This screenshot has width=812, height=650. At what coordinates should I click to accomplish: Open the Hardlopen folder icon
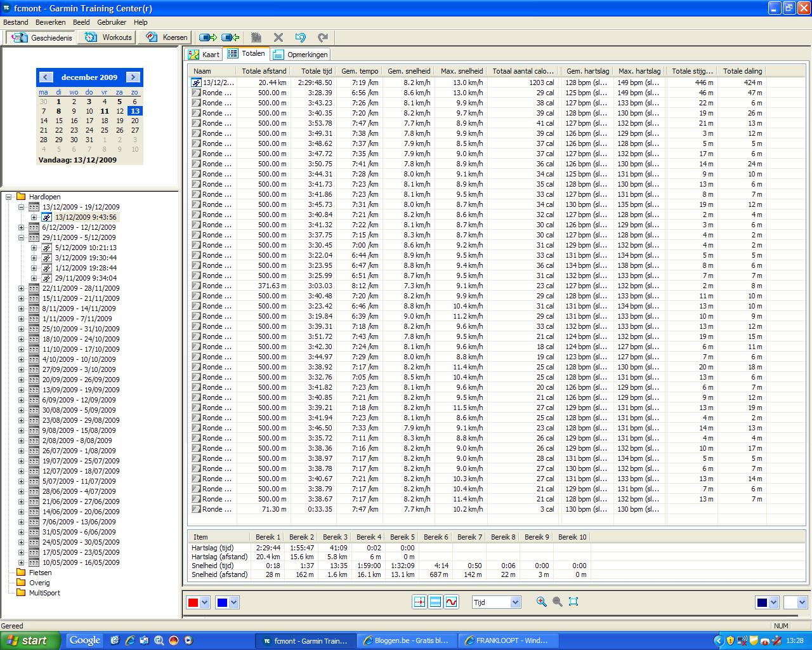coord(21,197)
